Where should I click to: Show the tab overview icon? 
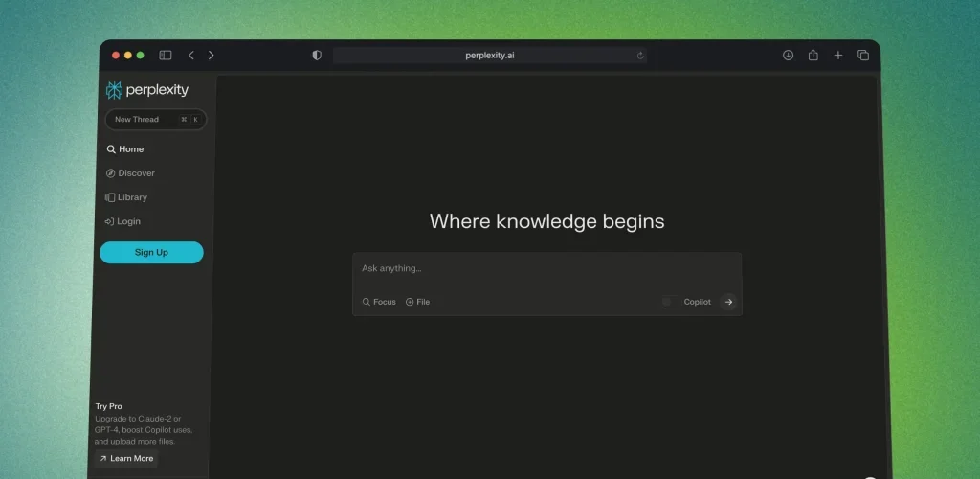tap(862, 56)
